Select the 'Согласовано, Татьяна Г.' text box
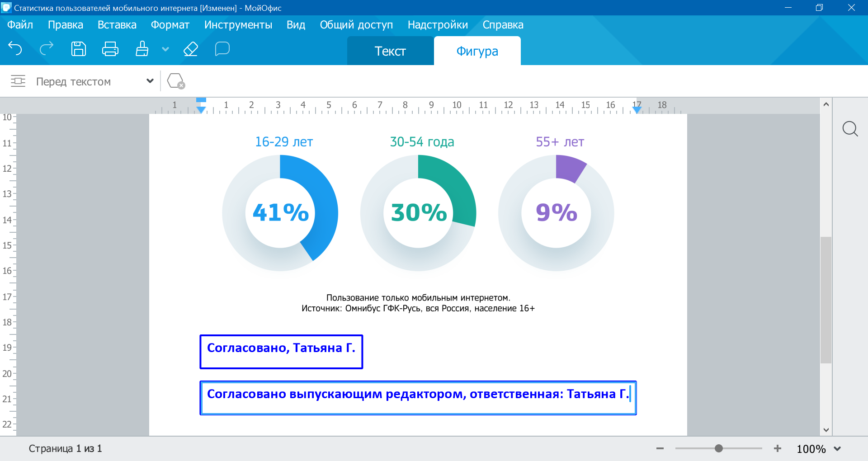Viewport: 868px width, 461px height. coord(281,352)
